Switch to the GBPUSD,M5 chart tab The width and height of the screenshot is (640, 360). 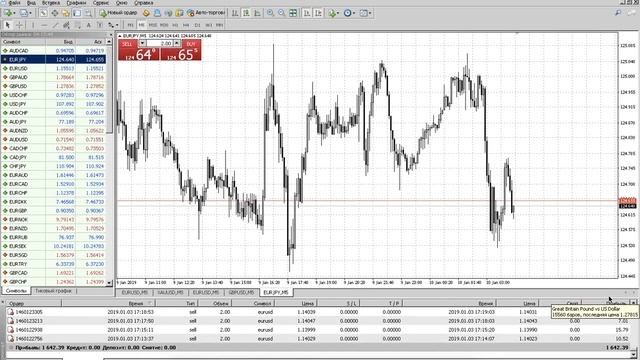[x=242, y=293]
